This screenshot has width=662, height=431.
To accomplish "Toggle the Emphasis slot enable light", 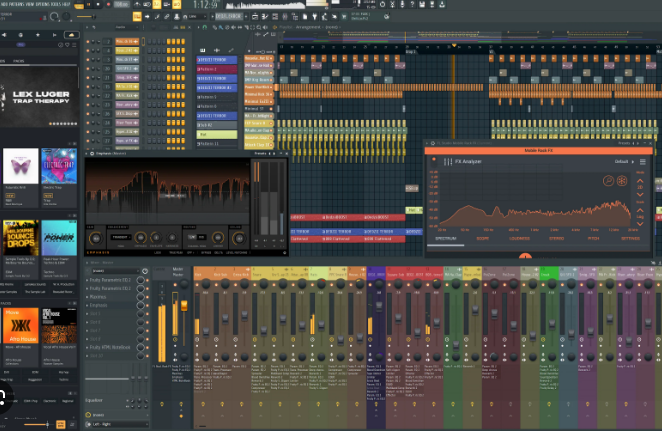I will click(x=147, y=306).
